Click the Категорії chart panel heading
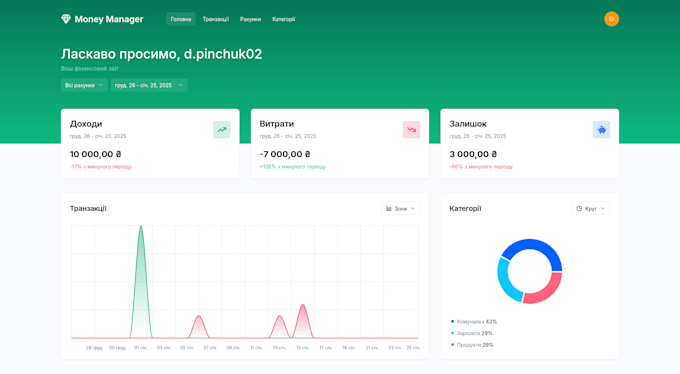 pyautogui.click(x=465, y=209)
